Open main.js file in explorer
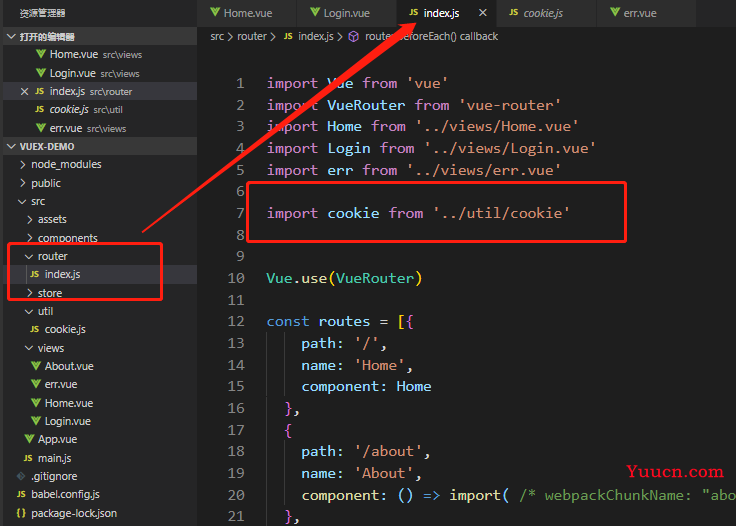The image size is (736, 526). 100,458
